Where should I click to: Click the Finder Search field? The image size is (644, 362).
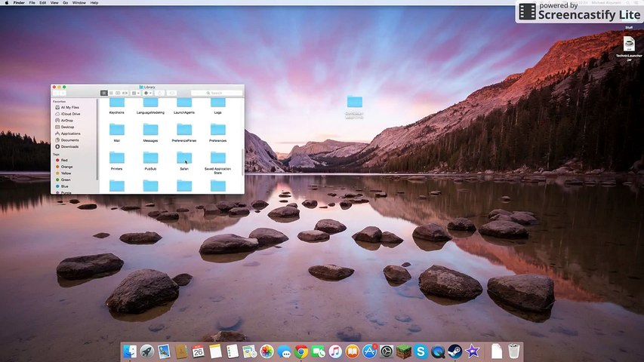[x=215, y=93]
